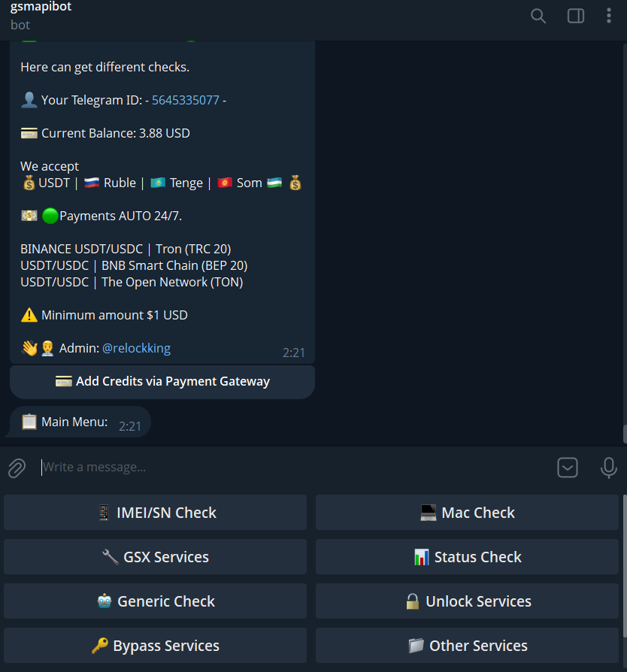Open GSX Services from the bot menu

point(156,557)
